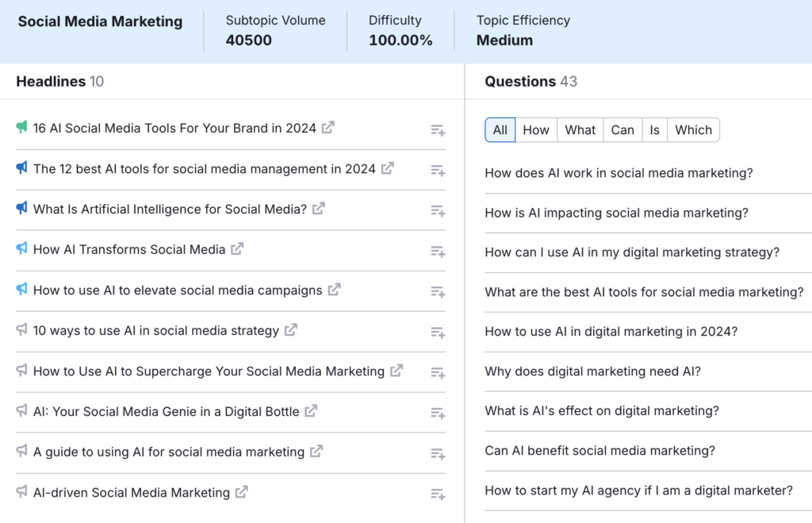Click the external link icon beside 'What Is Artificial Intelligence for Social Media?'
The height and width of the screenshot is (523, 812).
tap(319, 208)
